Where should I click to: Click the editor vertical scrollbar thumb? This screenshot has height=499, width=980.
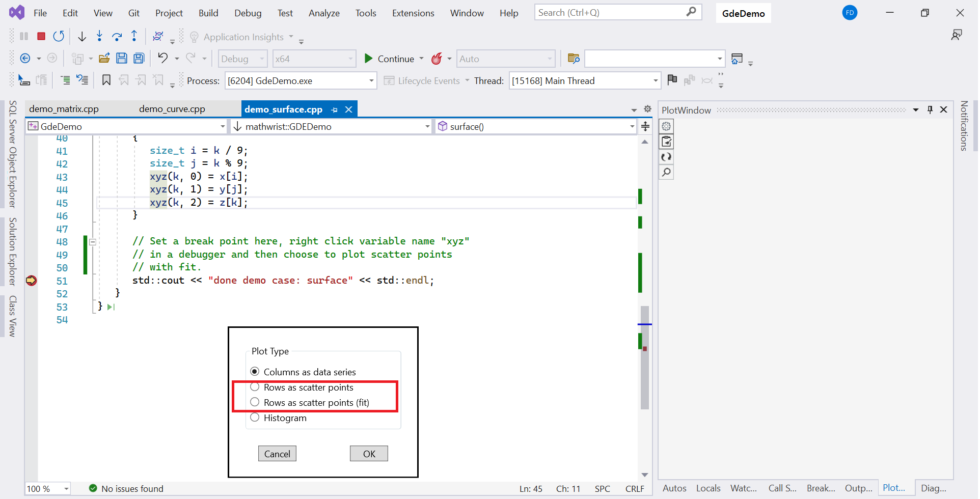pos(645,357)
